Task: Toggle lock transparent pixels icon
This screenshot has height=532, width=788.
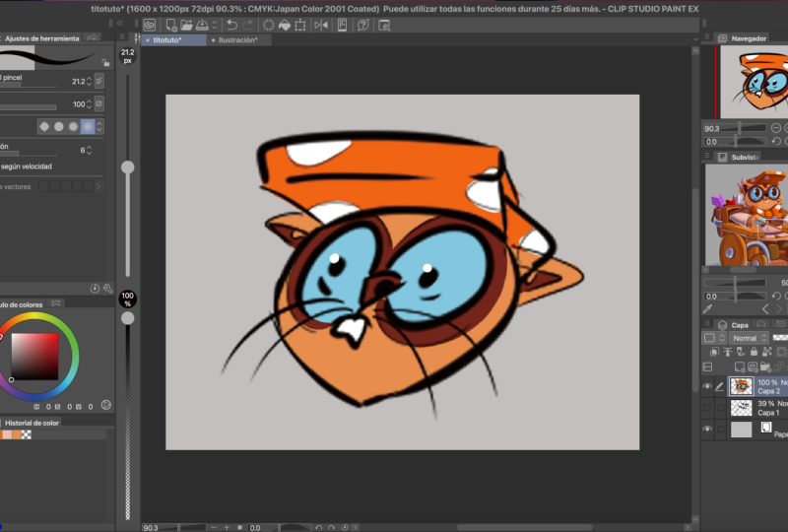Action: (x=766, y=352)
